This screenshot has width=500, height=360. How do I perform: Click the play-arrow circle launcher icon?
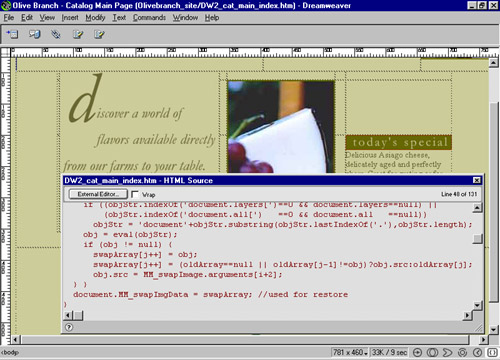(x=417, y=352)
